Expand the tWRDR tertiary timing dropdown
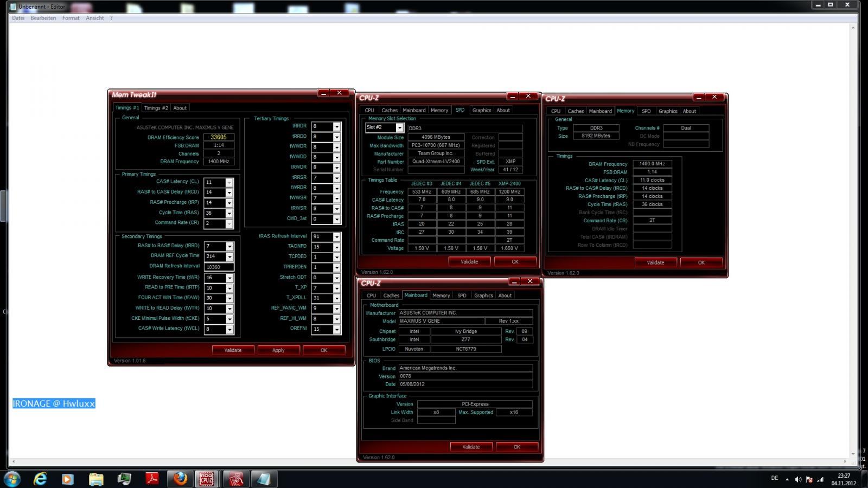Screen dimensions: 868x488 [336, 188]
